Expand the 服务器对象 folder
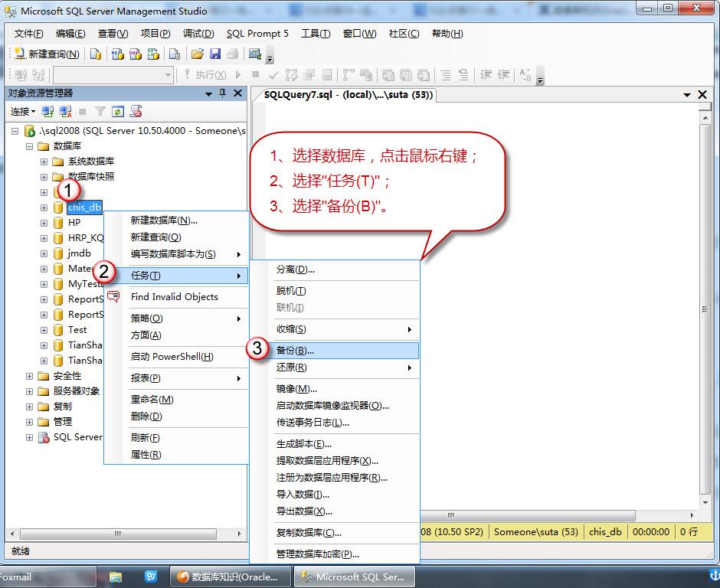The width and height of the screenshot is (720, 588). coord(29,391)
